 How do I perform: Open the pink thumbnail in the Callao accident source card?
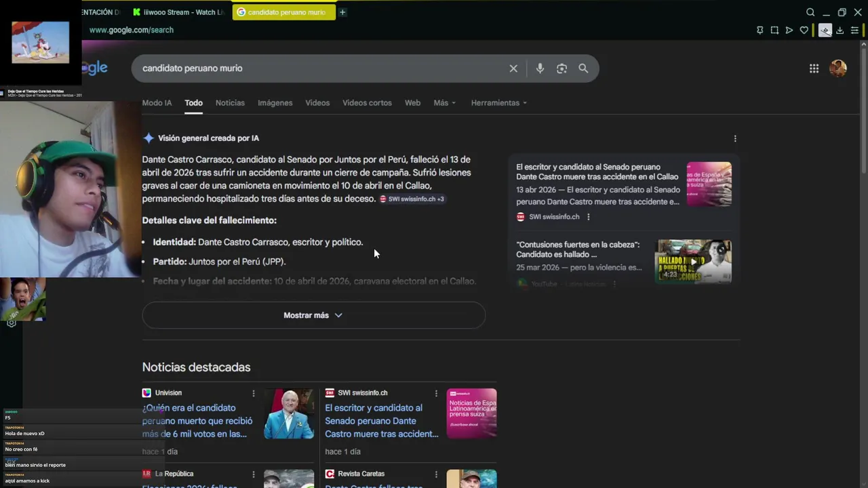pos(709,184)
